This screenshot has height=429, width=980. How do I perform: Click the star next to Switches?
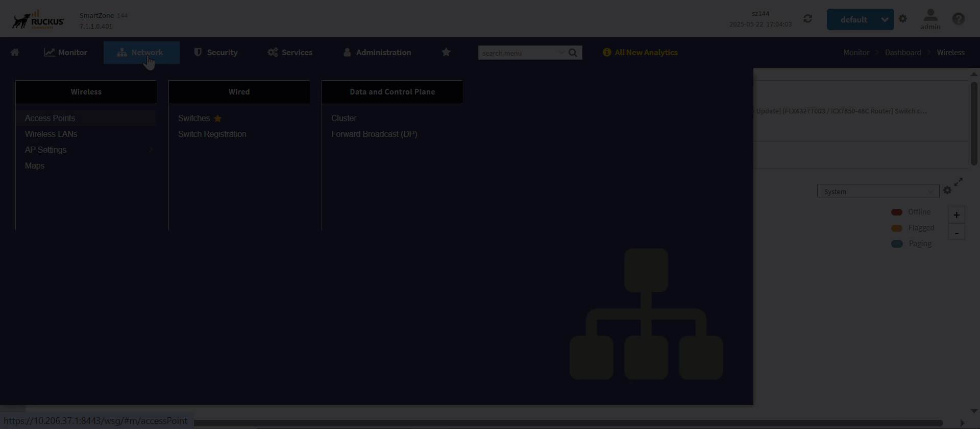click(218, 118)
